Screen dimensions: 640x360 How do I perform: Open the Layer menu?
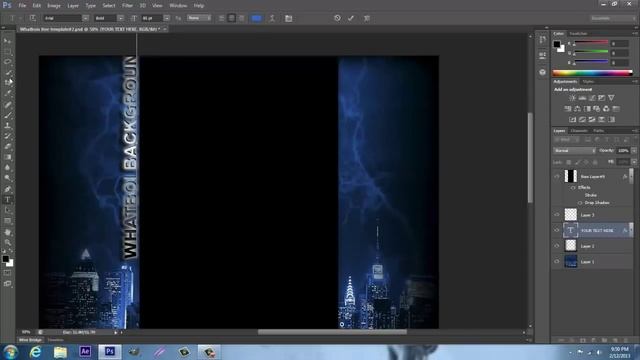tap(73, 6)
